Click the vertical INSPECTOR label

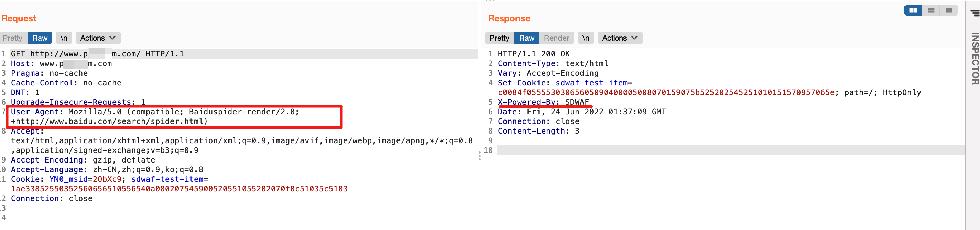click(975, 58)
